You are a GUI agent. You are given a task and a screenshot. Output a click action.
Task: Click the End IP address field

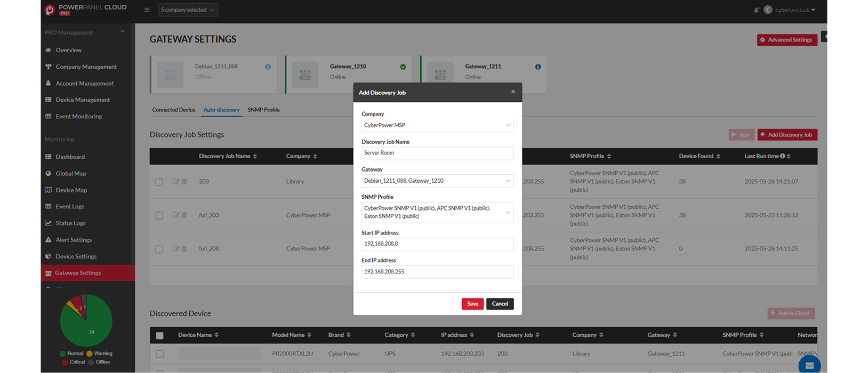click(437, 272)
